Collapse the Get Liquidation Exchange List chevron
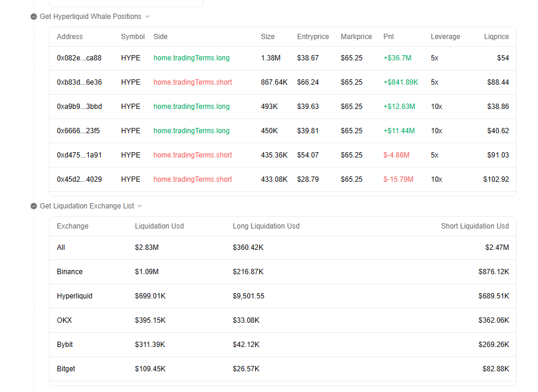The width and height of the screenshot is (538, 392). pyautogui.click(x=140, y=206)
